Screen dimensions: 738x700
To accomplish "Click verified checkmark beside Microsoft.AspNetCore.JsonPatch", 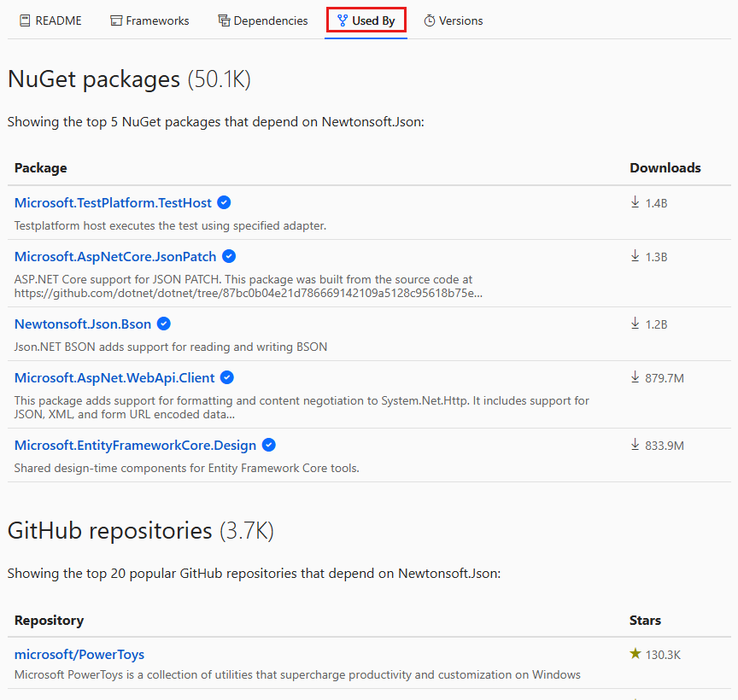I will (229, 256).
